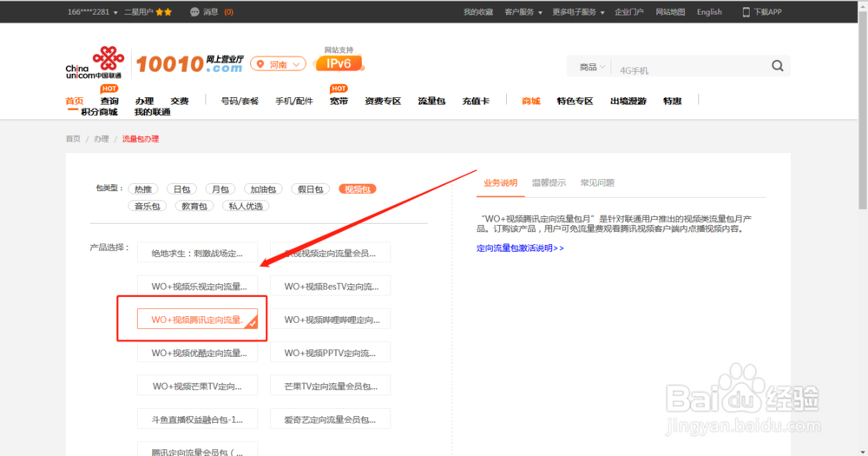Select product WO+视频腾讯定向流量
The height and width of the screenshot is (456, 868).
[x=198, y=319]
